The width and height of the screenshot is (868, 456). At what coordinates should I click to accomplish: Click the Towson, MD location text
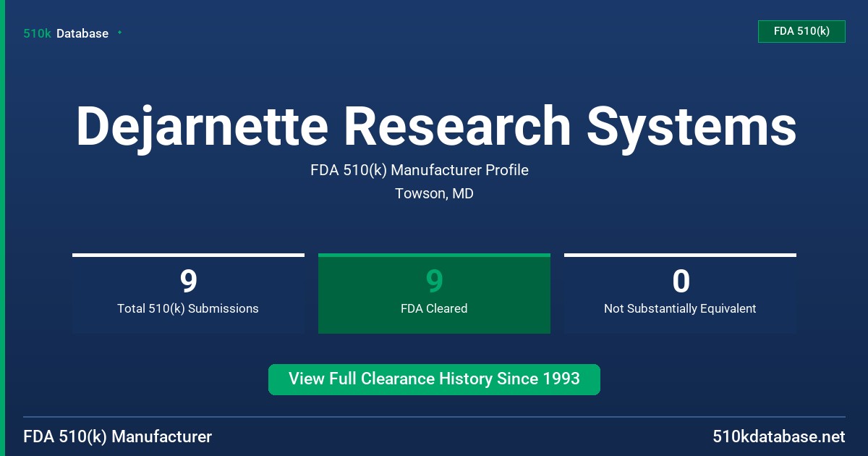pyautogui.click(x=434, y=194)
